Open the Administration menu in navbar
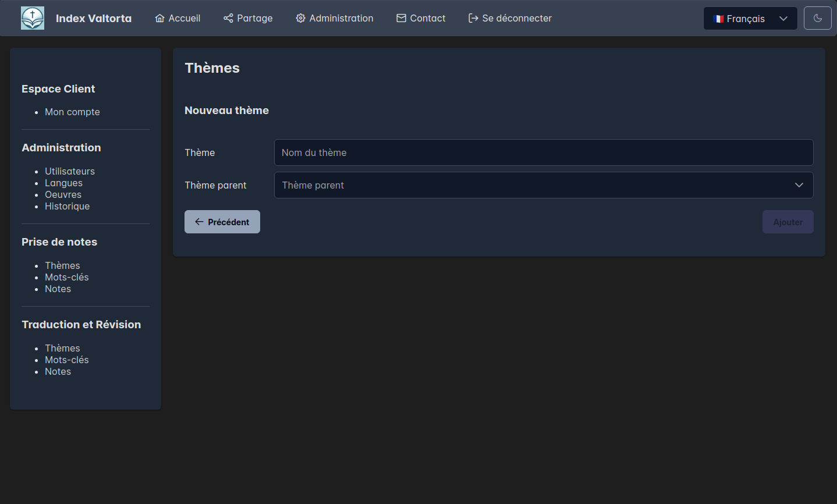This screenshot has height=504, width=837. point(341,19)
